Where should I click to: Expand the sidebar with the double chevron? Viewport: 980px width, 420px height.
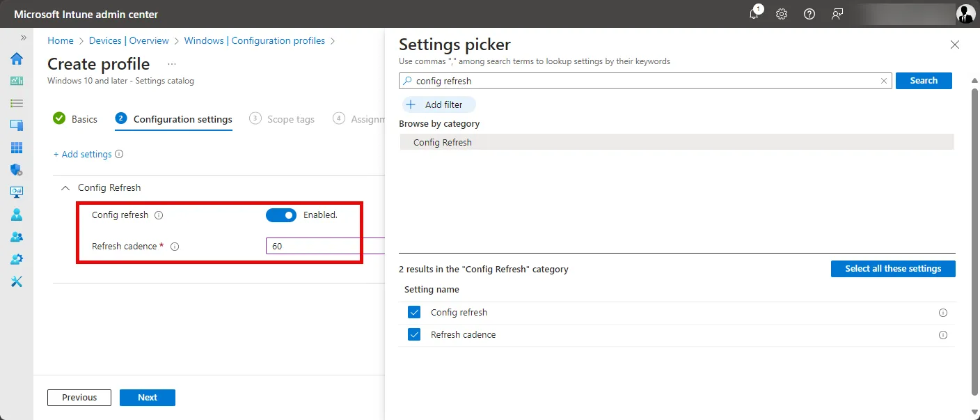23,38
